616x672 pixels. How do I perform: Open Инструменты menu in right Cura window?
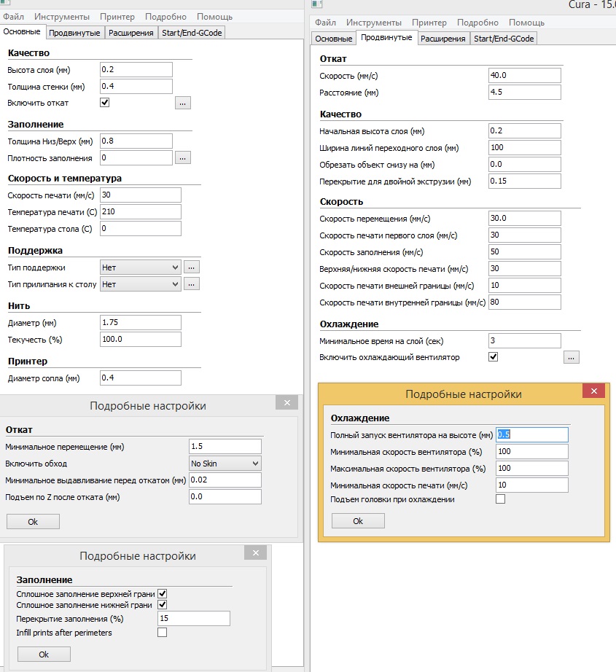(374, 23)
